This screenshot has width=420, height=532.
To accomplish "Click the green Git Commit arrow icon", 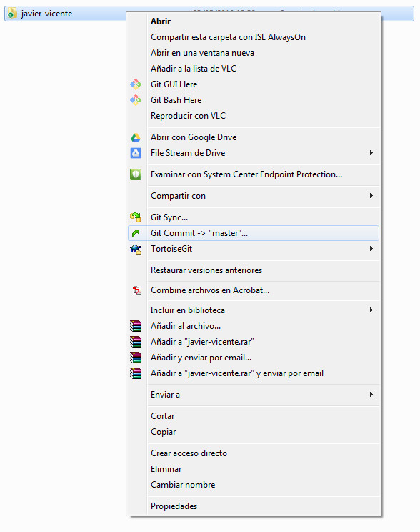I will 136,233.
